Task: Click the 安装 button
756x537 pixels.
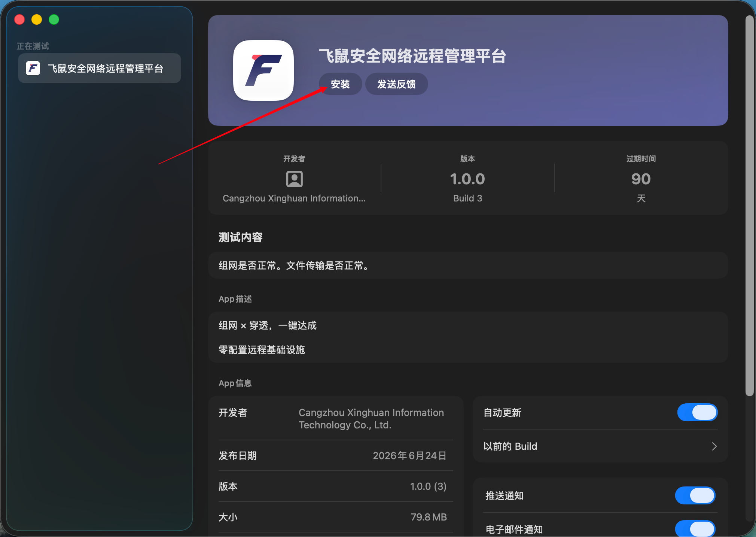Action: pos(340,84)
